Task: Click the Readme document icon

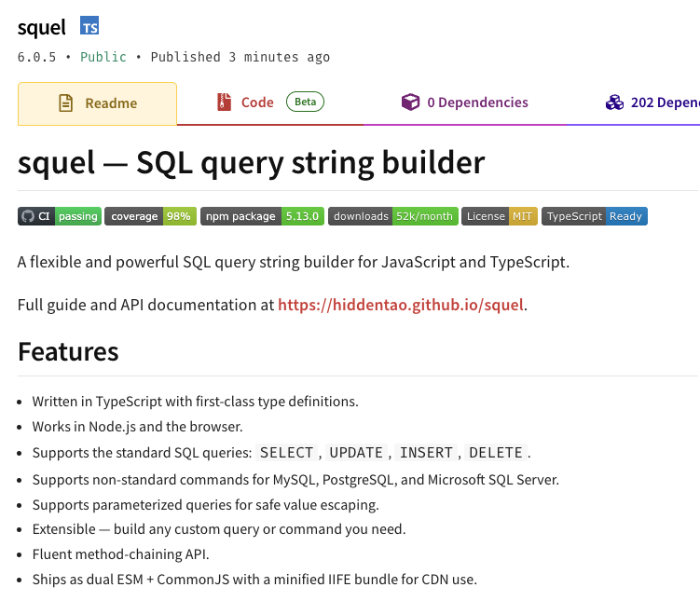Action: (x=65, y=103)
